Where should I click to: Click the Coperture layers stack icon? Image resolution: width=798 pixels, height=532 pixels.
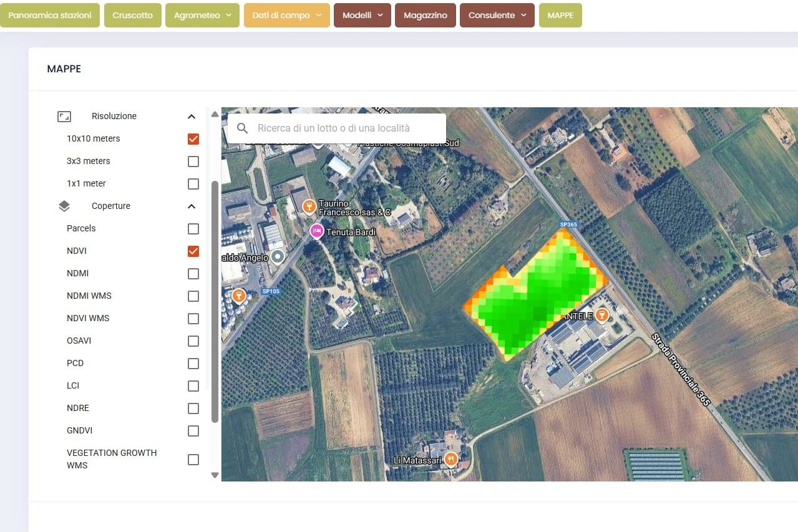(x=64, y=206)
